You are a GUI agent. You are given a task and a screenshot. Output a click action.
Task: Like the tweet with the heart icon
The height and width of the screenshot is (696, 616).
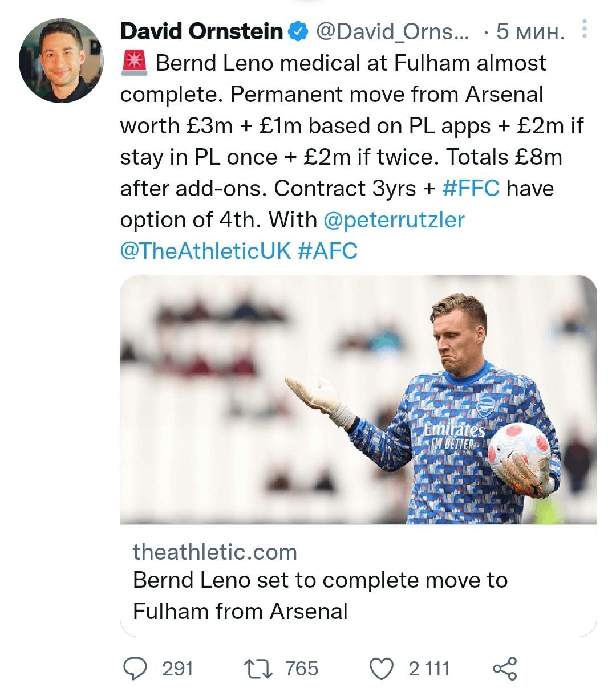coord(382,669)
